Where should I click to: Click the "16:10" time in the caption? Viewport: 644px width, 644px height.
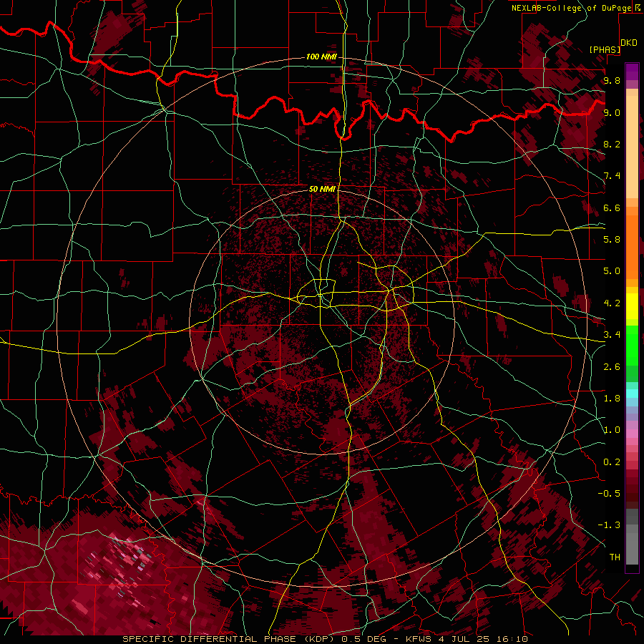click(512, 639)
